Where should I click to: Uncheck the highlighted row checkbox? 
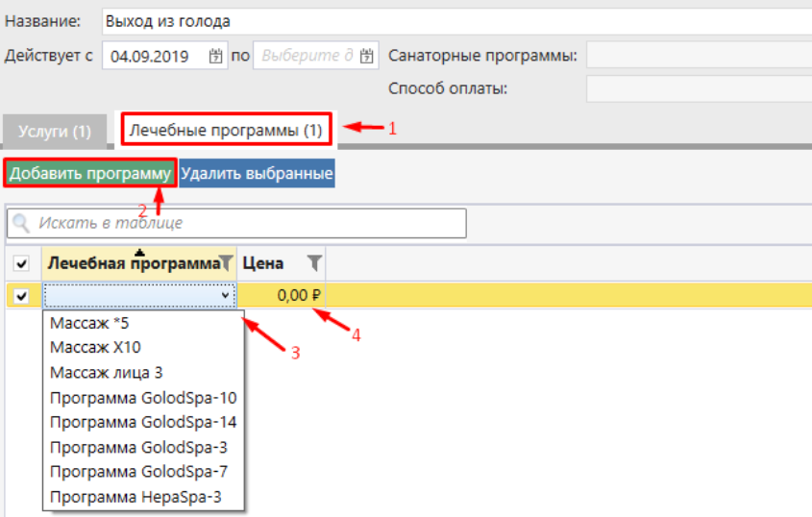(21, 296)
